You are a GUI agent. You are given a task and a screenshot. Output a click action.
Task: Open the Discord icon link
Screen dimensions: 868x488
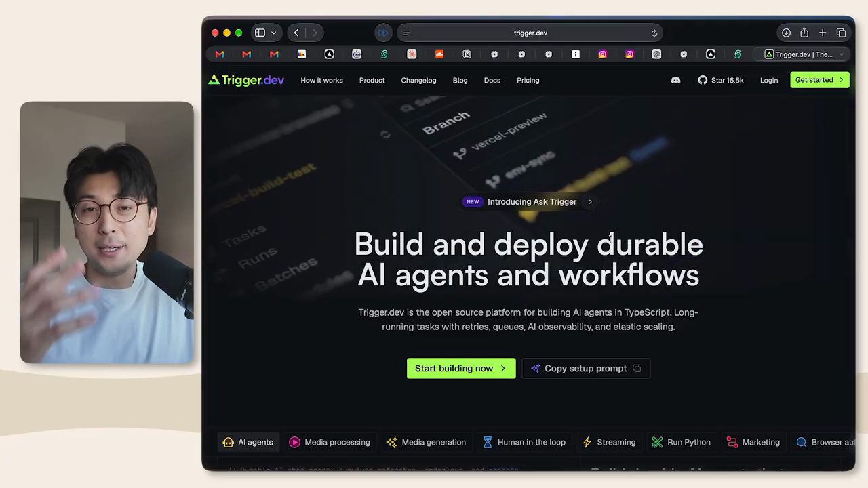tap(675, 80)
